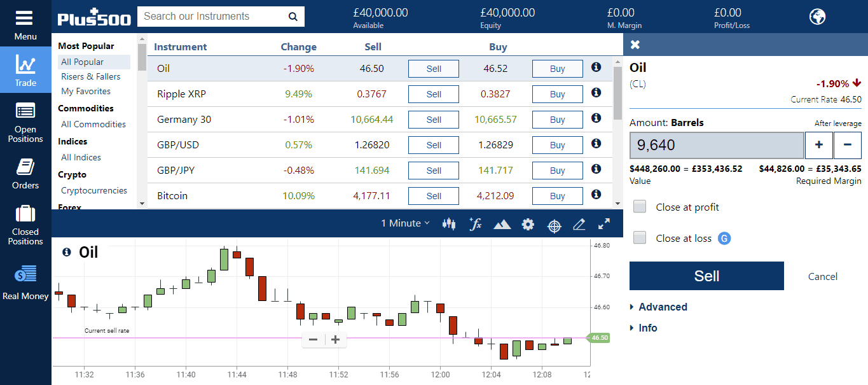Change chart type via candlestick icon
868x385 pixels.
(x=450, y=223)
